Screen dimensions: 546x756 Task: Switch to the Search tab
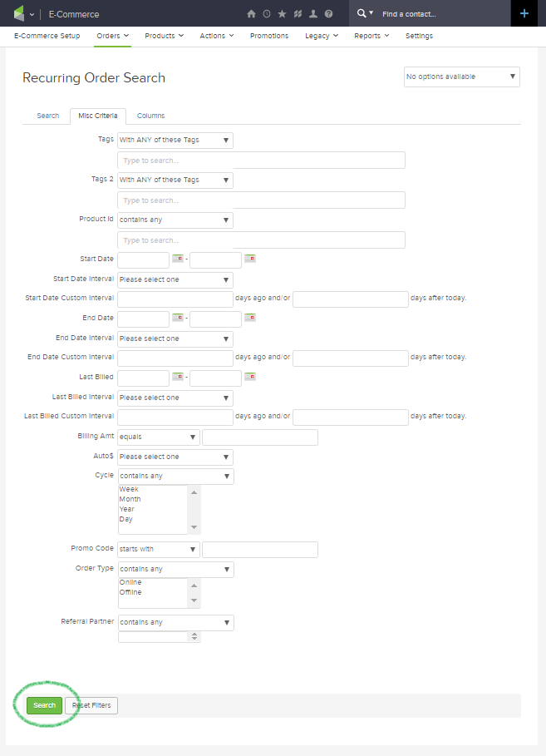pos(47,116)
